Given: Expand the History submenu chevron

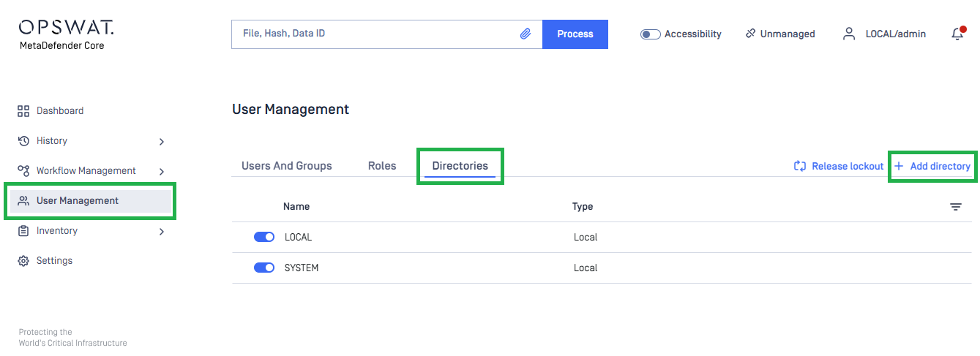Looking at the screenshot, I should [162, 141].
